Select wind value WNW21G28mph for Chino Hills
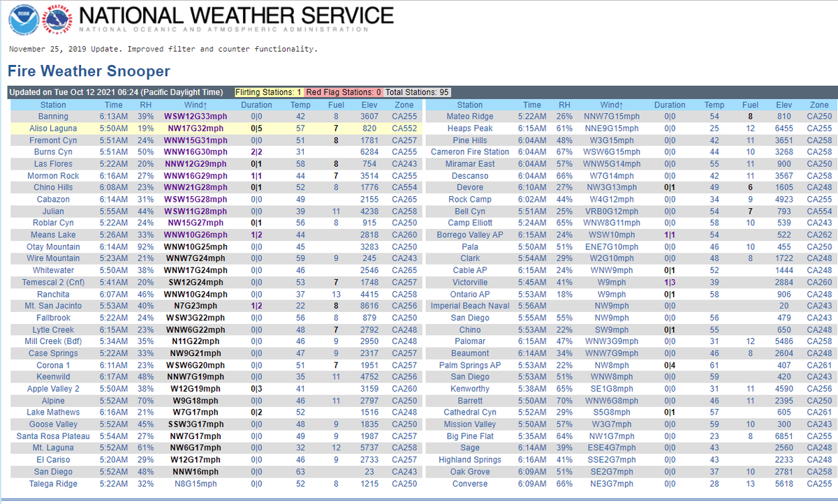 (195, 187)
